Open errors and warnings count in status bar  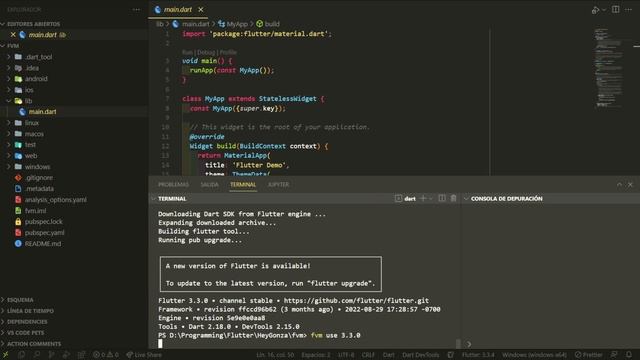click(106, 355)
